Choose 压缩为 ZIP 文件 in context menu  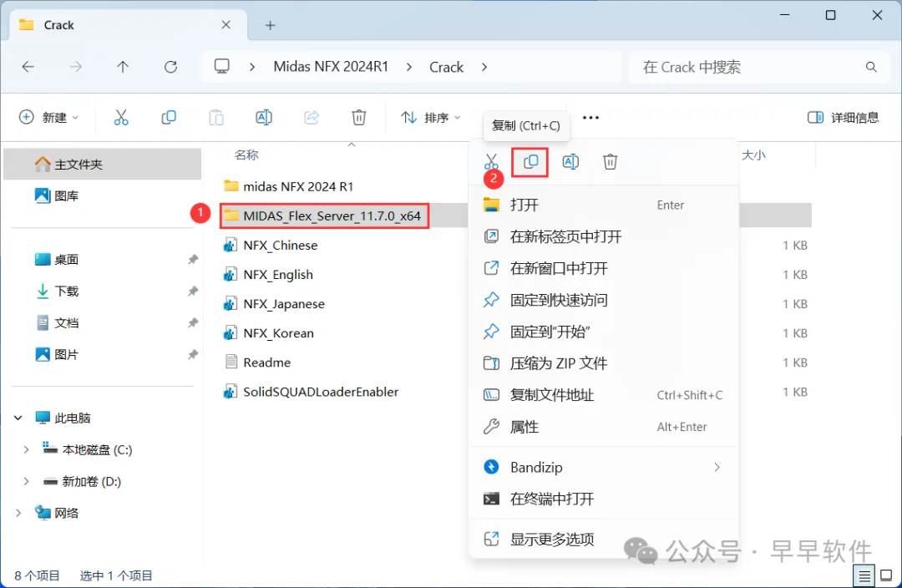(x=603, y=363)
